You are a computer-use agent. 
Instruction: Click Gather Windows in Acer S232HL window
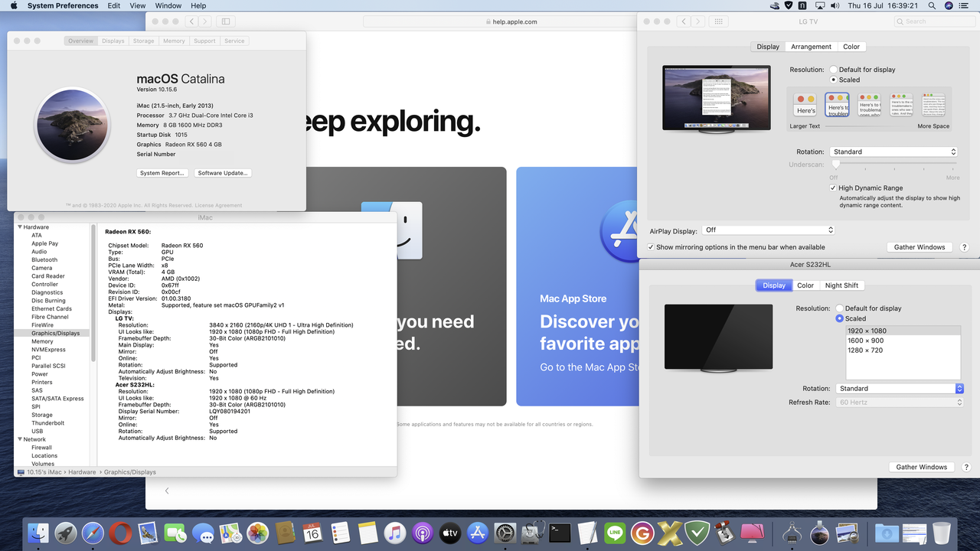[922, 467]
